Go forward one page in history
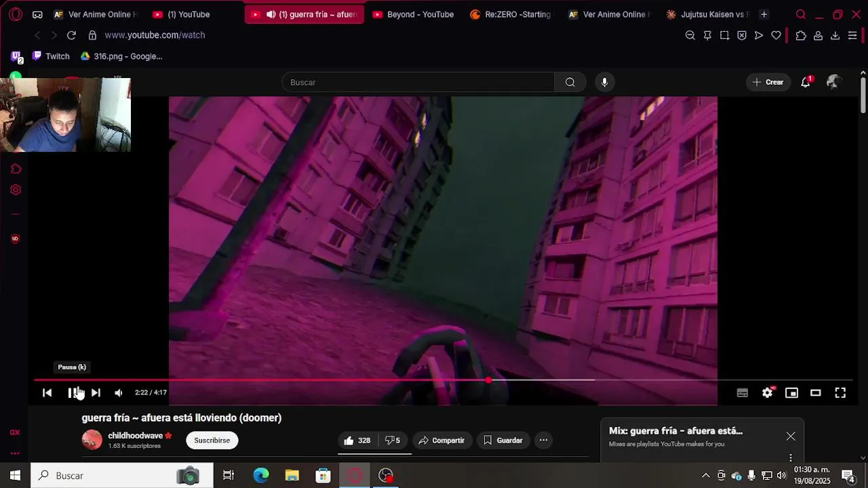 54,35
